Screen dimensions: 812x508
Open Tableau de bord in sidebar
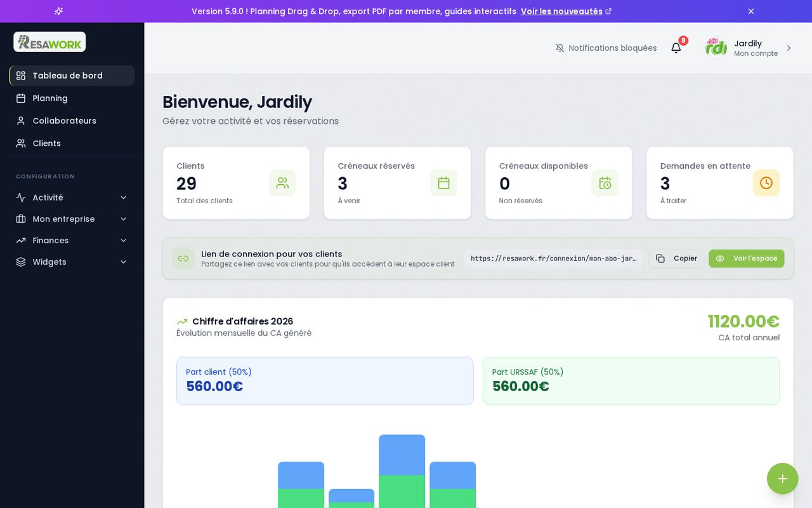(72, 76)
